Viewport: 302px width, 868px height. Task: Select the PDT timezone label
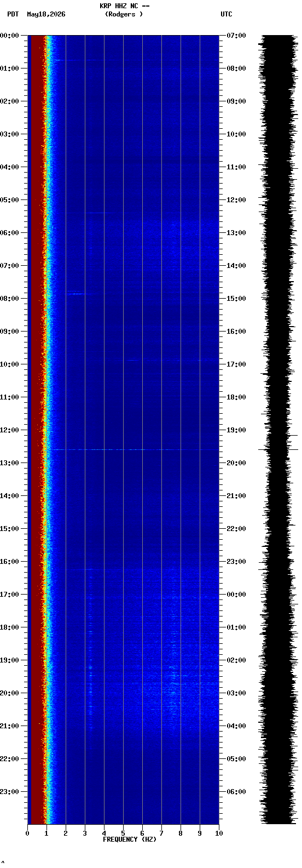click(x=13, y=14)
